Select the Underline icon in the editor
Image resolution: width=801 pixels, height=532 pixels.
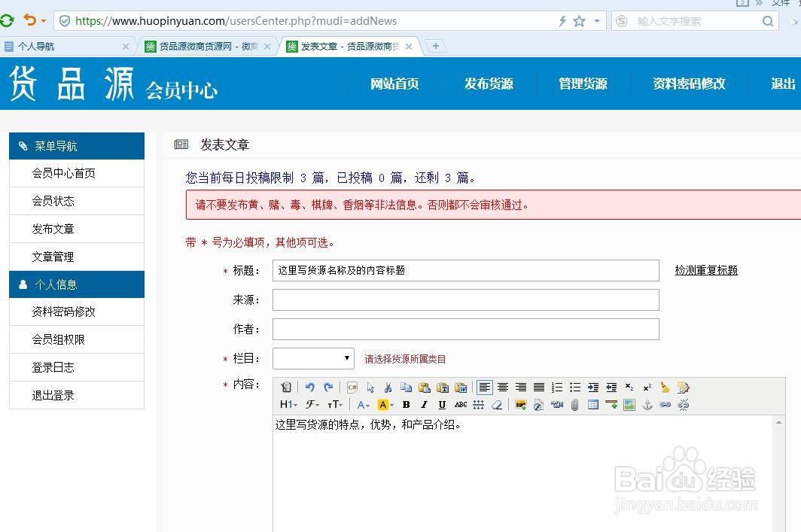click(443, 405)
